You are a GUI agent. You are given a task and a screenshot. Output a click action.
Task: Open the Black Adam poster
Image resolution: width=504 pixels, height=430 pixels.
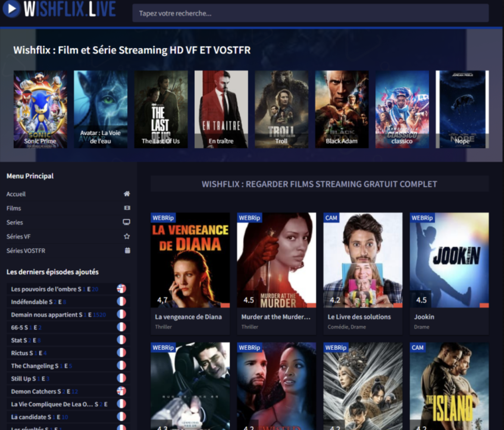(x=342, y=109)
